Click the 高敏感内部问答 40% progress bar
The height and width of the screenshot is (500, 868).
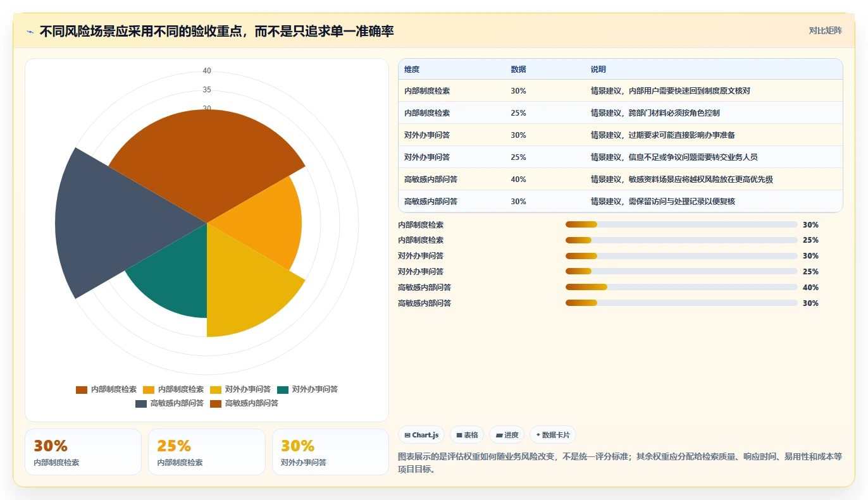[x=681, y=287]
